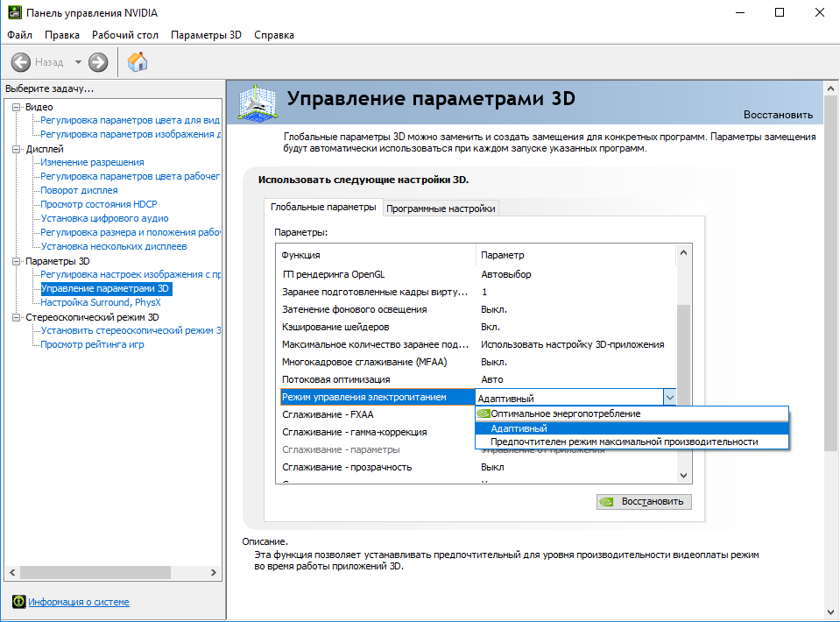Image resolution: width=840 pixels, height=622 pixels.
Task: Open the Правка menu
Action: (x=62, y=35)
